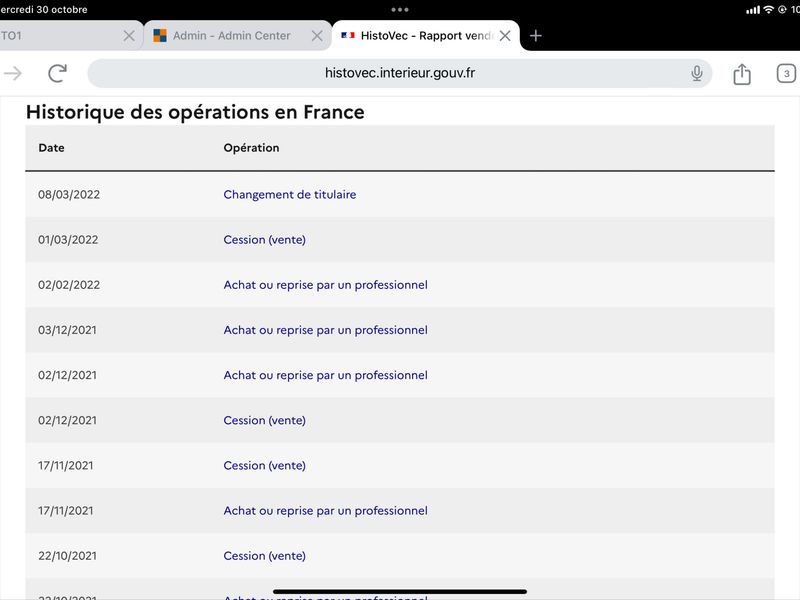
Task: Click the Date column header
Action: (x=52, y=148)
